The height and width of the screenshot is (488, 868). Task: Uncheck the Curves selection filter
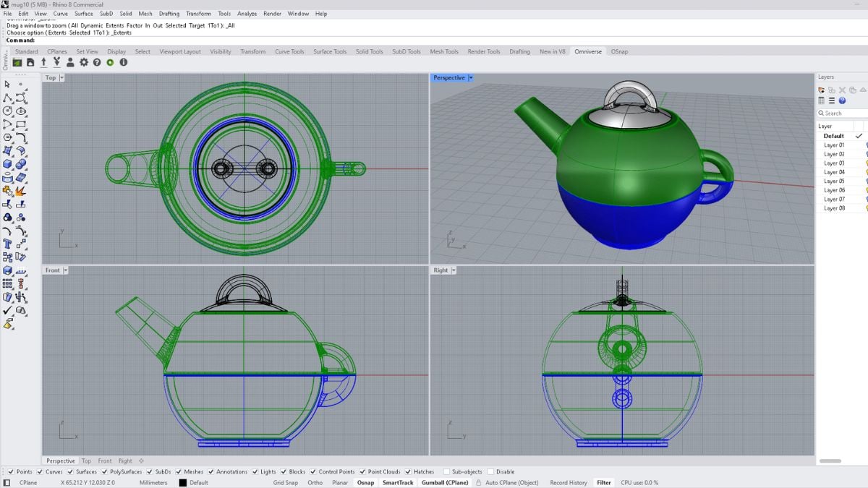click(41, 472)
